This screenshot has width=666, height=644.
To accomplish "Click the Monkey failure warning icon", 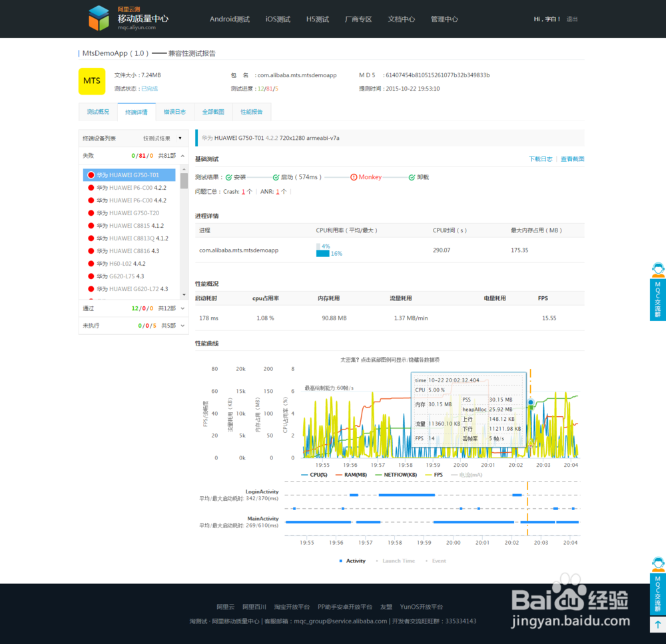I will point(354,177).
